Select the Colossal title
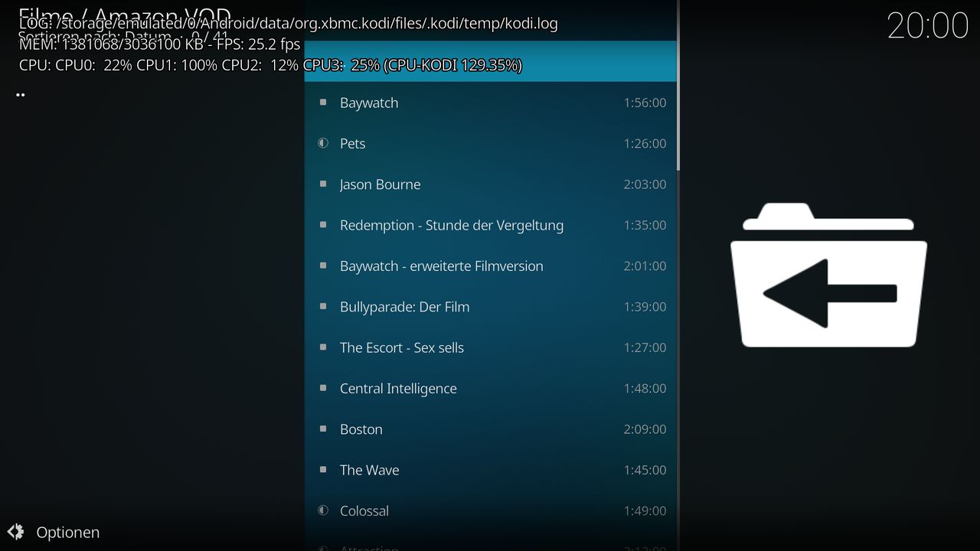Image resolution: width=980 pixels, height=551 pixels. coord(364,510)
